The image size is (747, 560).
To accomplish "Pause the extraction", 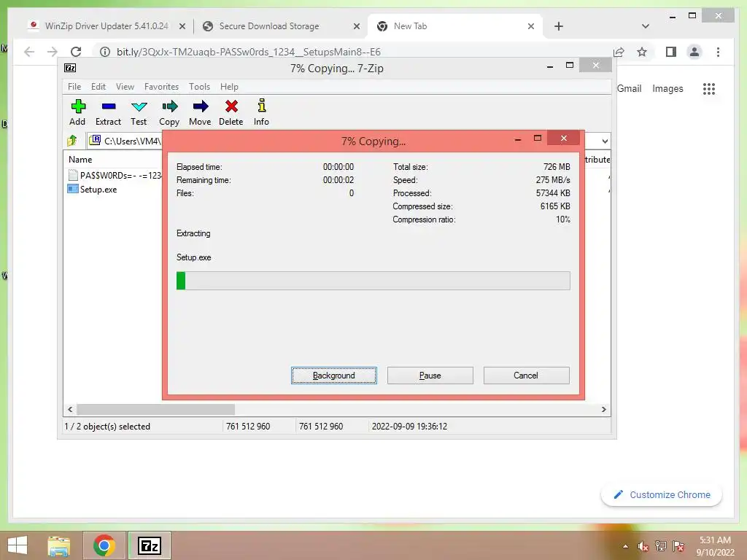I will (430, 376).
